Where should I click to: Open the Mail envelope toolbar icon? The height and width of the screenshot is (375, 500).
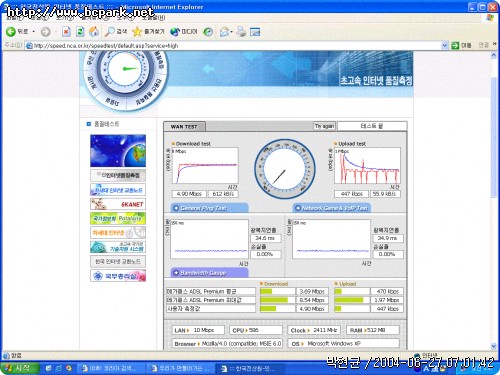coord(224,32)
